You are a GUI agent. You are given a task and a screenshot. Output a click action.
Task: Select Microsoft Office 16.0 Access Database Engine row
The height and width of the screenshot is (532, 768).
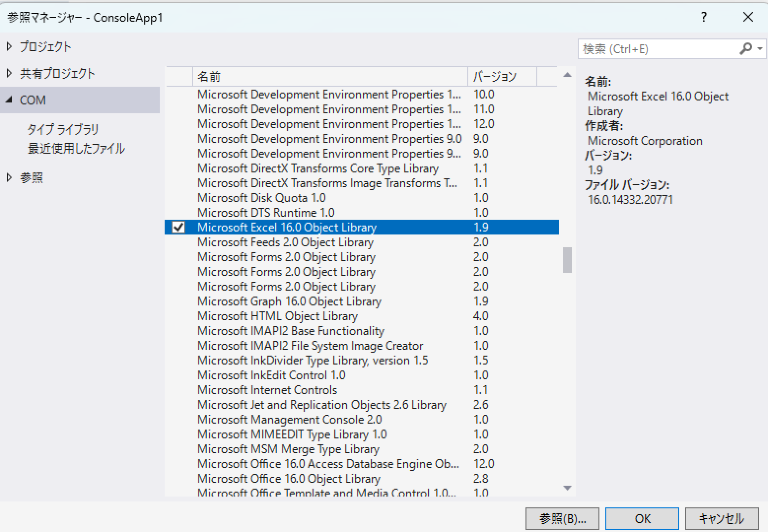[x=362, y=464]
